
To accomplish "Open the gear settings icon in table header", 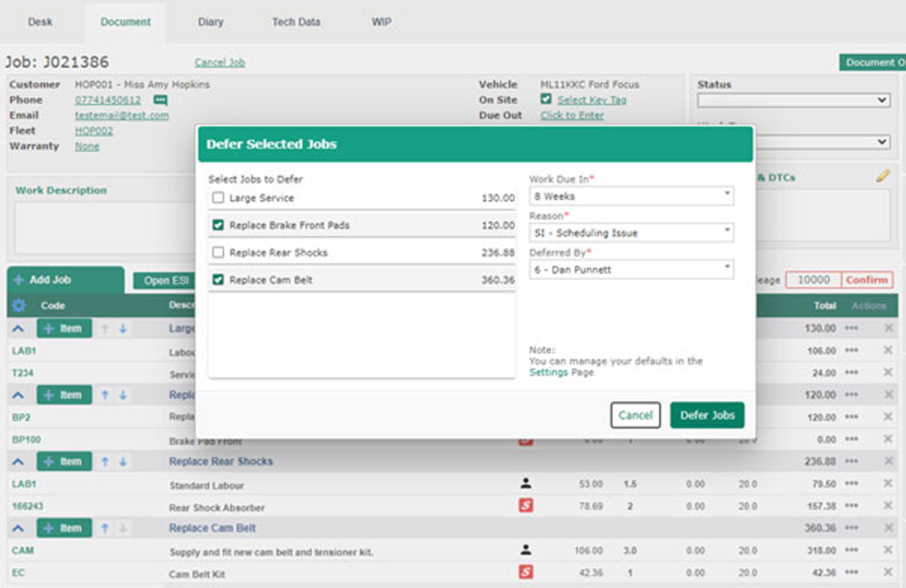I will tap(19, 305).
